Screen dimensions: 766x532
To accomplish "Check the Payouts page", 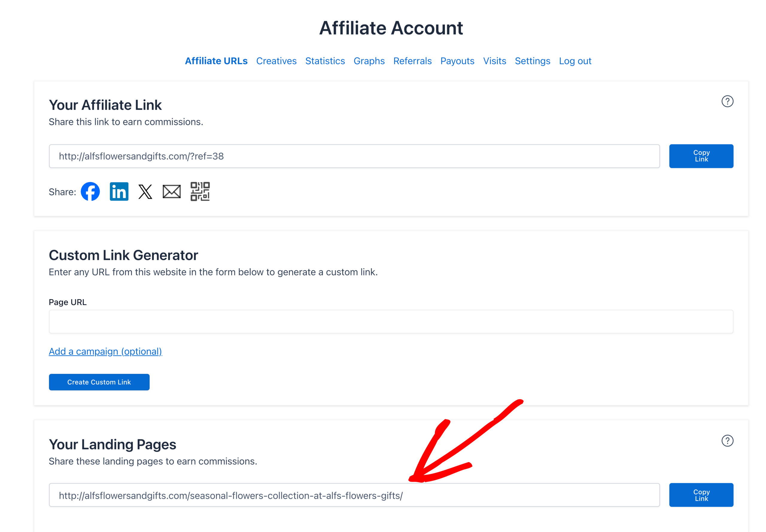I will pos(457,61).
